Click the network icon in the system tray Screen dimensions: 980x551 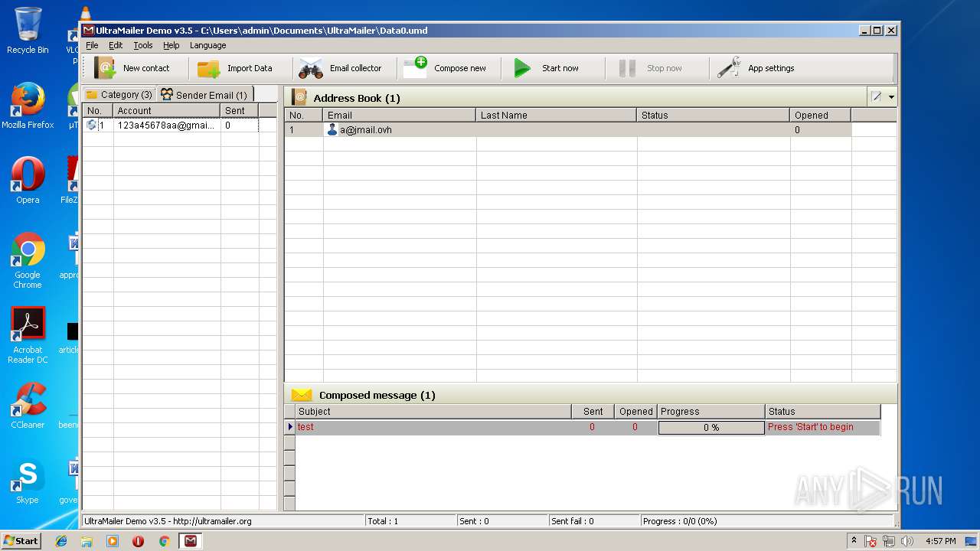[889, 541]
